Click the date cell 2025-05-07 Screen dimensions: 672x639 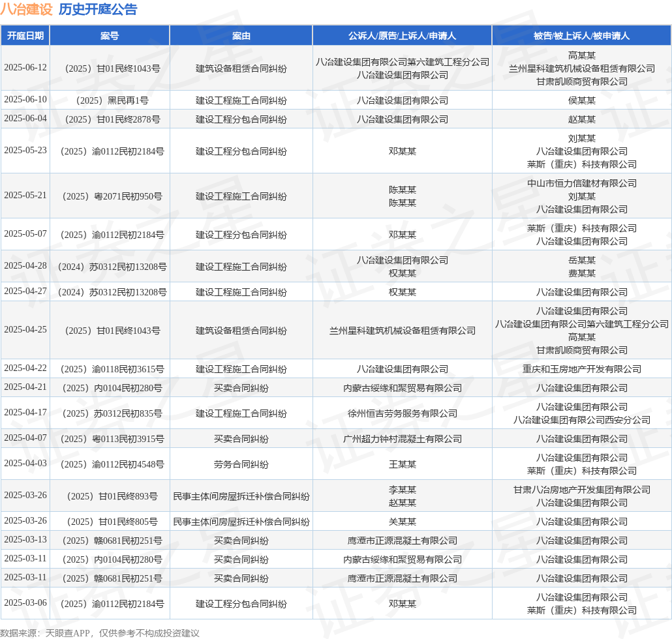pyautogui.click(x=25, y=234)
